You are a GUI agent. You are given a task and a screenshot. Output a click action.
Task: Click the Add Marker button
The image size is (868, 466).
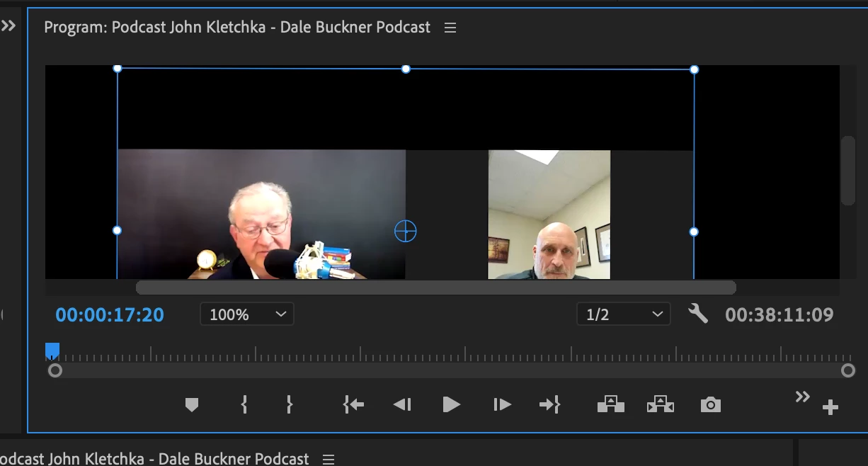191,404
